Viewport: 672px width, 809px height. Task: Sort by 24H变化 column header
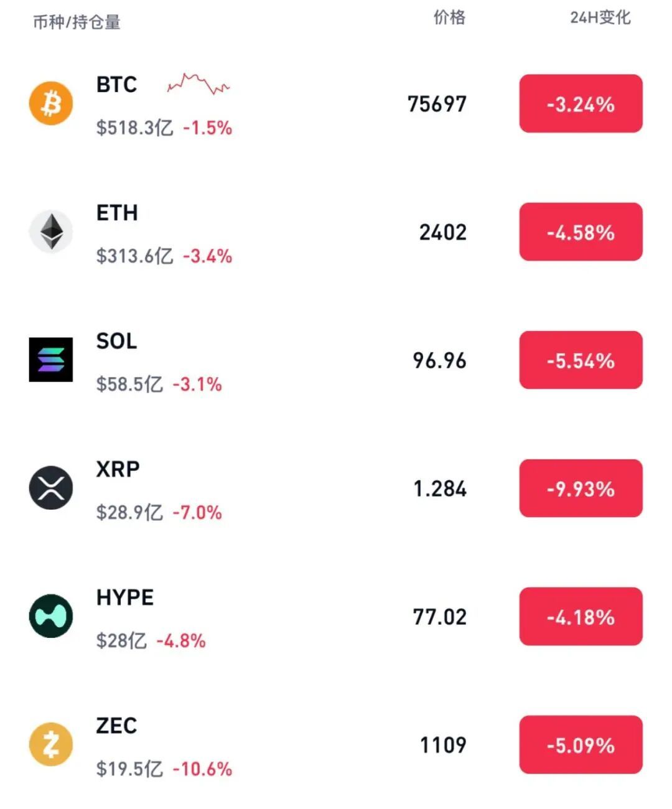coord(600,17)
